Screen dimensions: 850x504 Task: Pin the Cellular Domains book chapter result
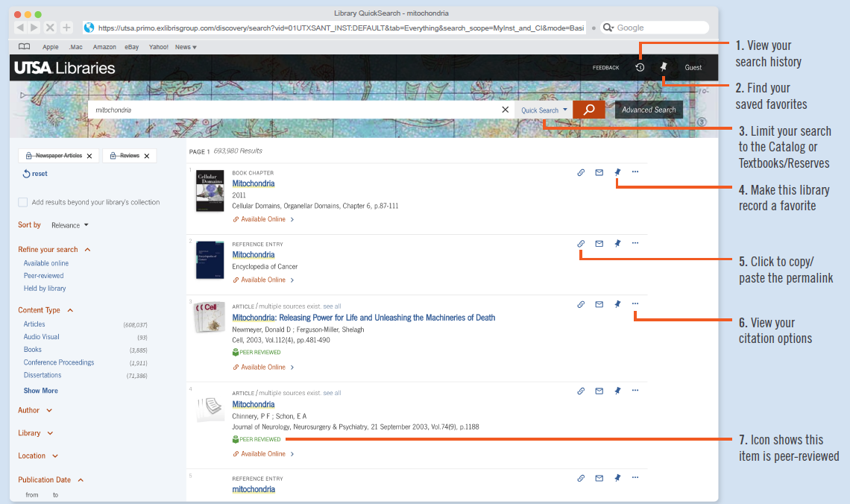pos(617,172)
